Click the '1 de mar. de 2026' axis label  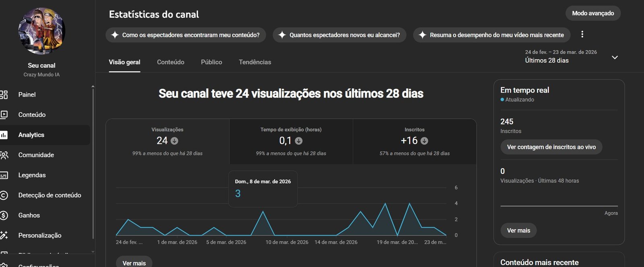point(177,242)
